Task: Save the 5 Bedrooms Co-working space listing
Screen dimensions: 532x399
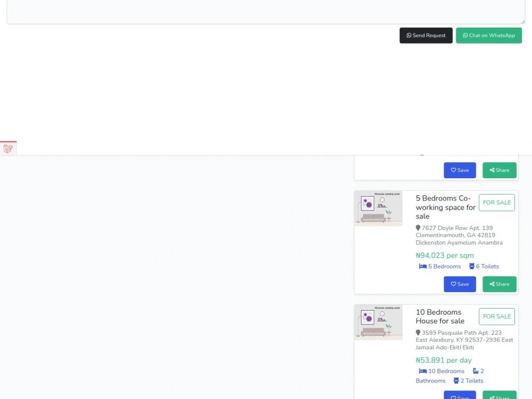Action: [460, 284]
